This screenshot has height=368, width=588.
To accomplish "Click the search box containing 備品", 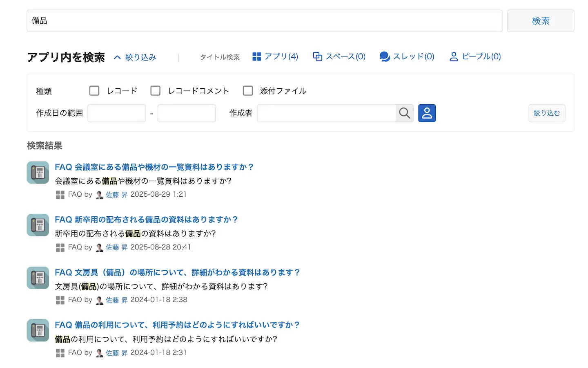I will click(x=264, y=21).
